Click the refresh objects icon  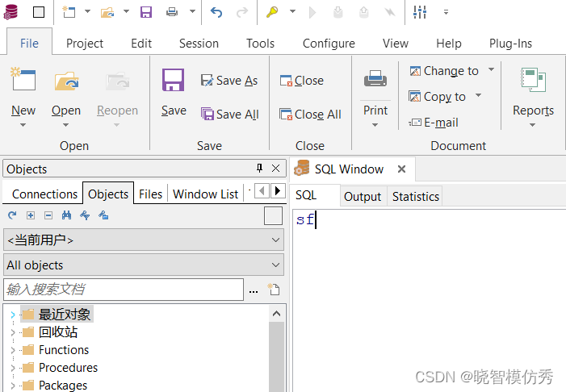(12, 215)
